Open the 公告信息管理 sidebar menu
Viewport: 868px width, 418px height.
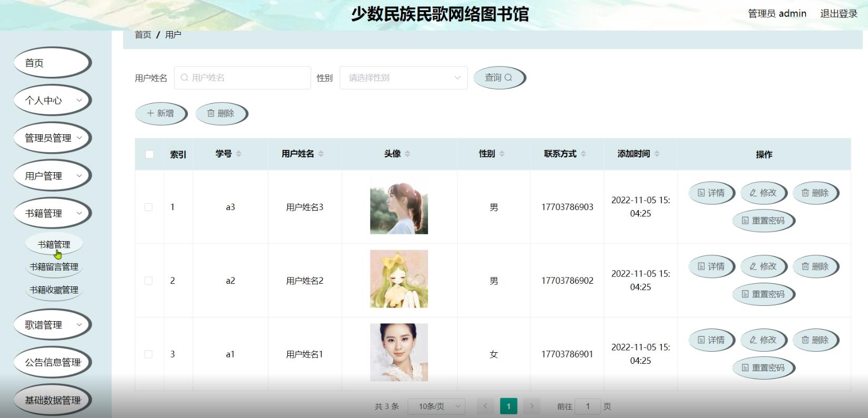52,362
